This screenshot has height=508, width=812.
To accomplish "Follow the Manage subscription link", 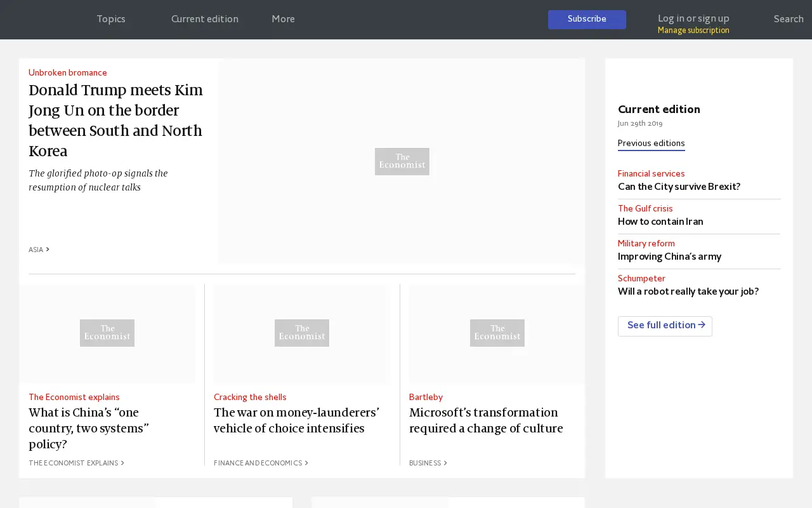I will 693,30.
